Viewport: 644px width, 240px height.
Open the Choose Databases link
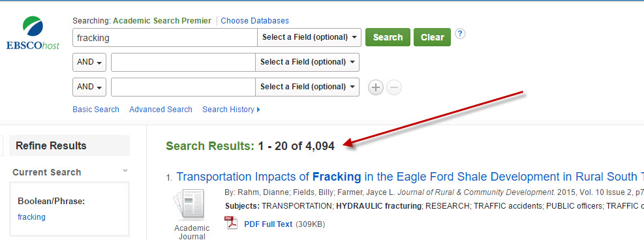254,20
